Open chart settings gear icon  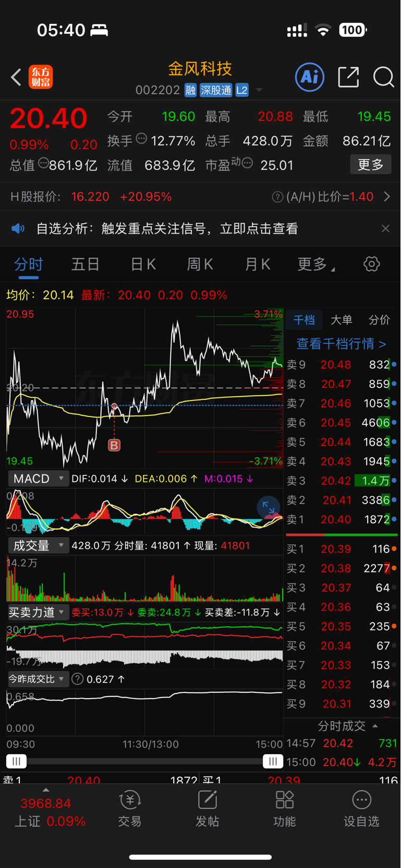(x=372, y=264)
